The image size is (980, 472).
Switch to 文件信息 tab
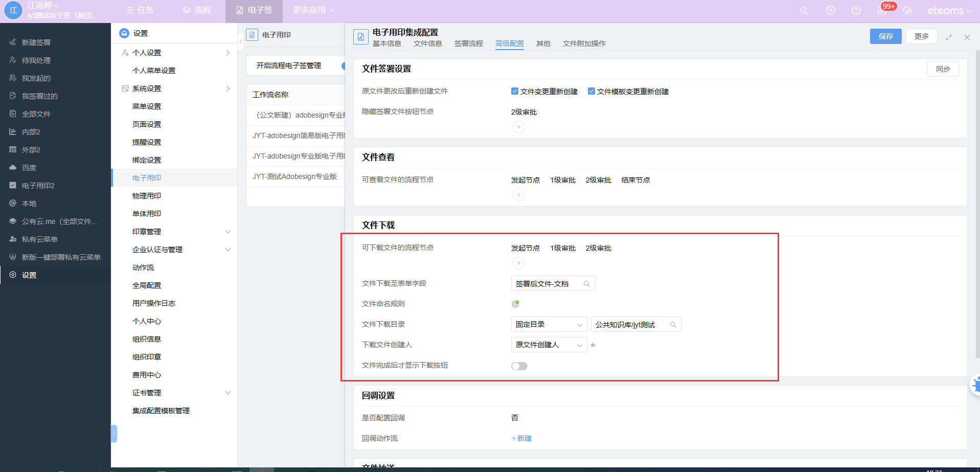pyautogui.click(x=428, y=44)
